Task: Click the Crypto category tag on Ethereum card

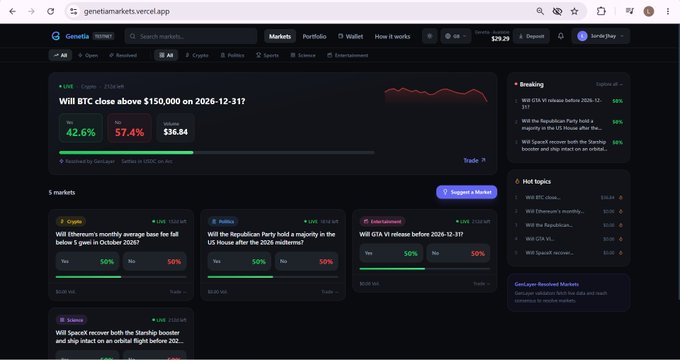Action: [x=71, y=222]
